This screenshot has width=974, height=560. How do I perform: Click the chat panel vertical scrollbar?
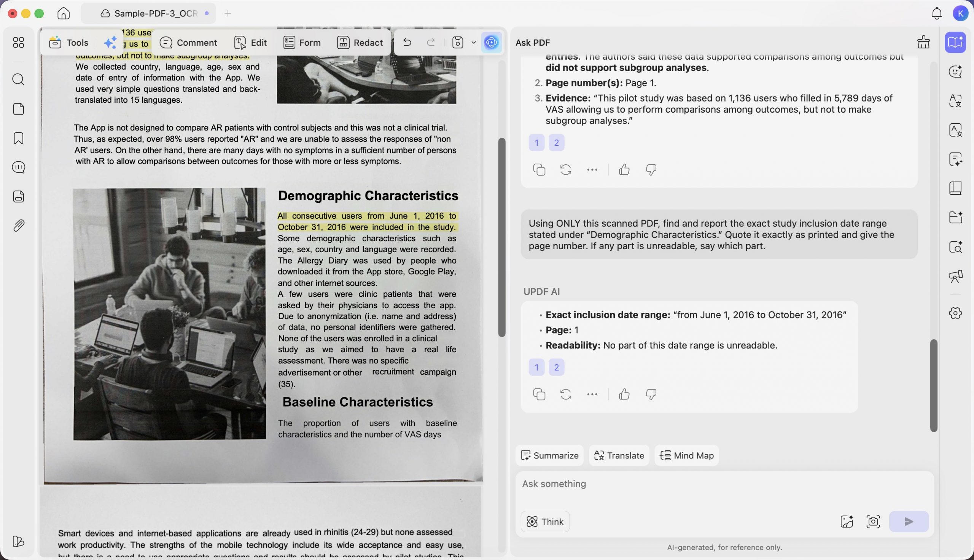[934, 385]
